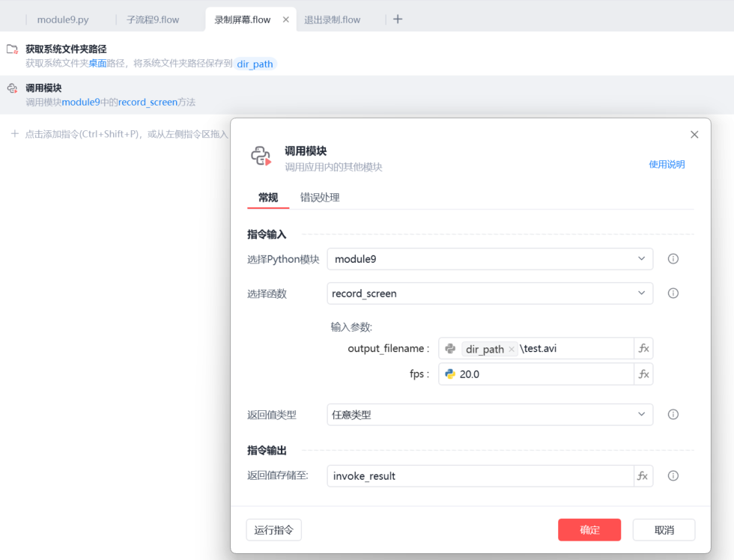Click fx icon next to invoke_result

(x=643, y=476)
